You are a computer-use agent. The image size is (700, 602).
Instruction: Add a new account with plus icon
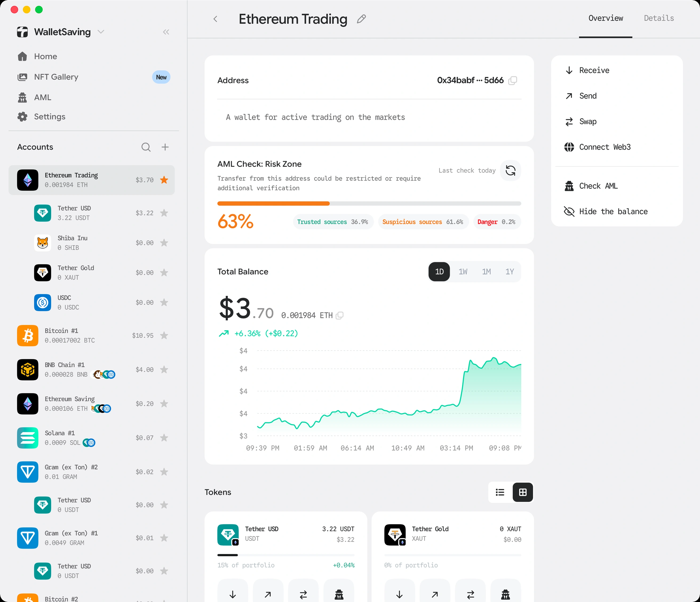(x=165, y=147)
